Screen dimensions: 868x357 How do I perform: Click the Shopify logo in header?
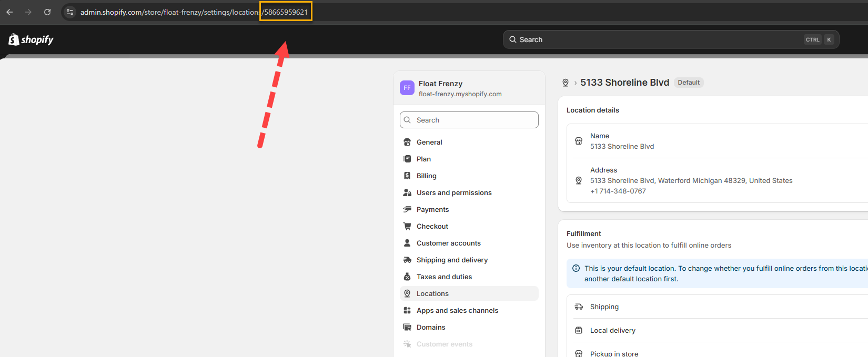pyautogui.click(x=31, y=39)
